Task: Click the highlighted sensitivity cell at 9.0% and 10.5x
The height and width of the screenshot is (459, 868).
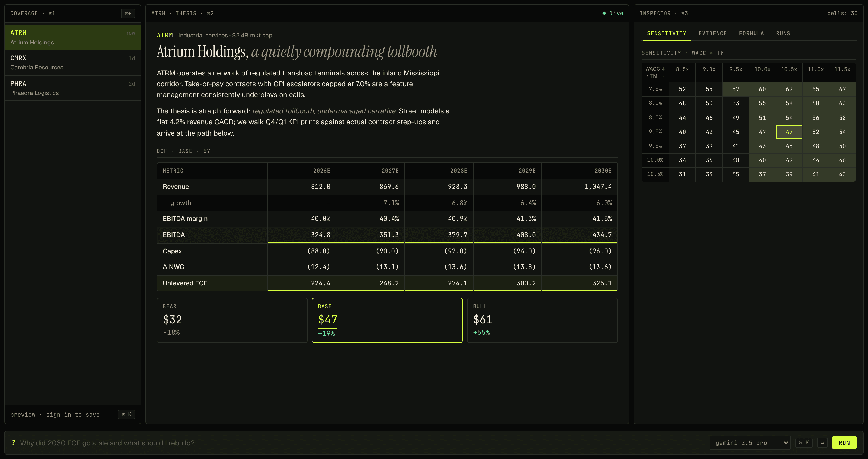Action: coord(789,132)
